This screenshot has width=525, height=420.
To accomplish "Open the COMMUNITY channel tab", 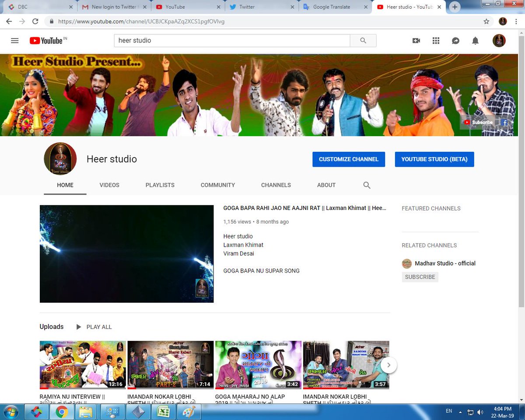I will pyautogui.click(x=218, y=185).
